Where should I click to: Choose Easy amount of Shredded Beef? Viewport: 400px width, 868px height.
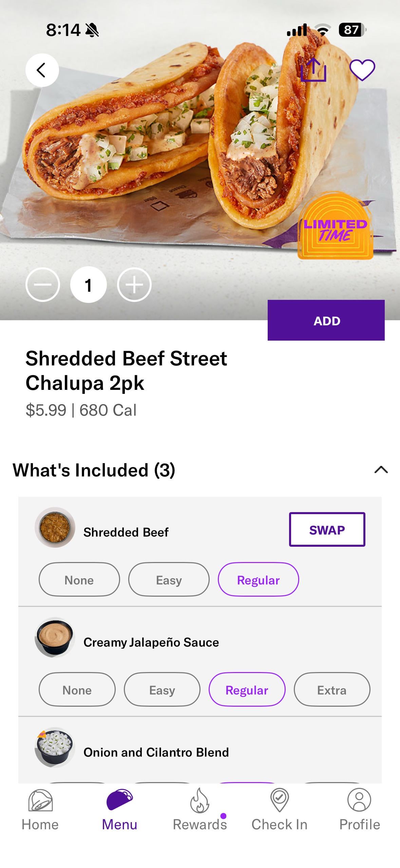(169, 580)
